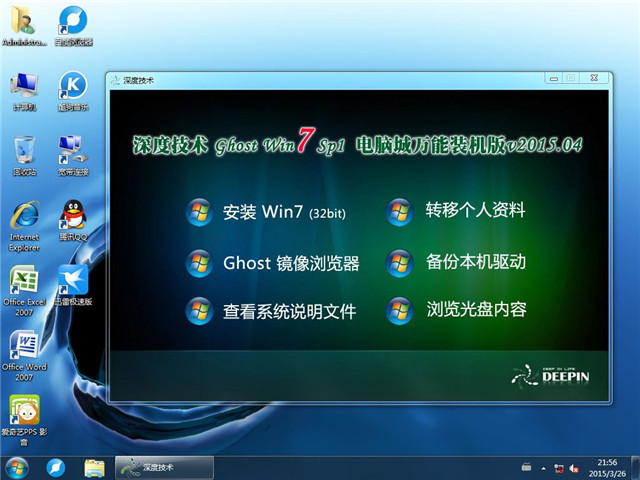Open the taskbar clock showing 21:56
Image resolution: width=640 pixels, height=480 pixels.
point(607,468)
